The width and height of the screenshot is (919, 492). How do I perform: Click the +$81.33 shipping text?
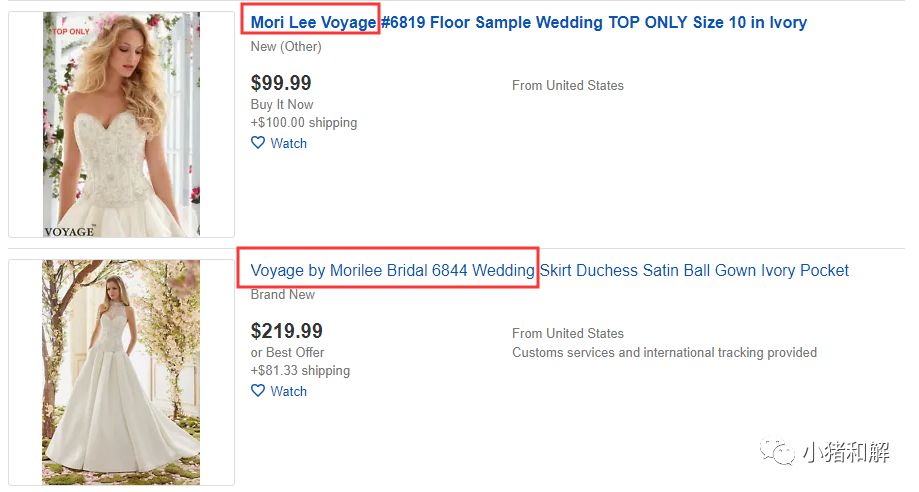click(300, 370)
